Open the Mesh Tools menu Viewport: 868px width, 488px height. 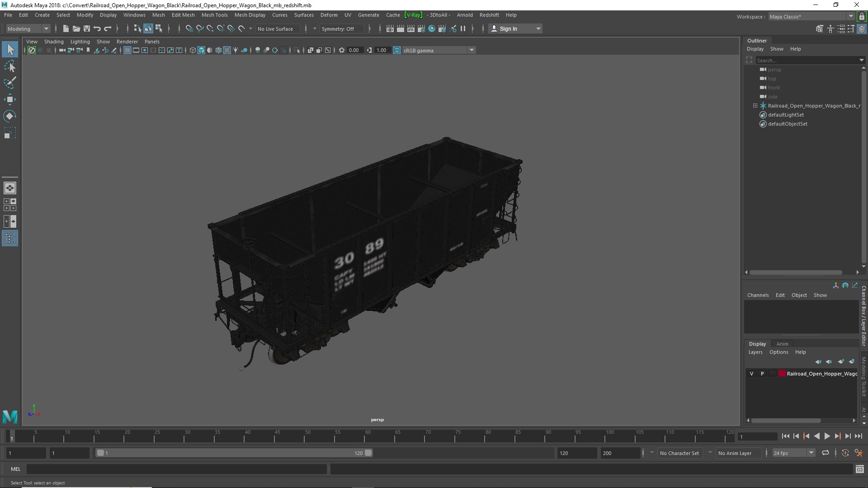click(x=214, y=15)
